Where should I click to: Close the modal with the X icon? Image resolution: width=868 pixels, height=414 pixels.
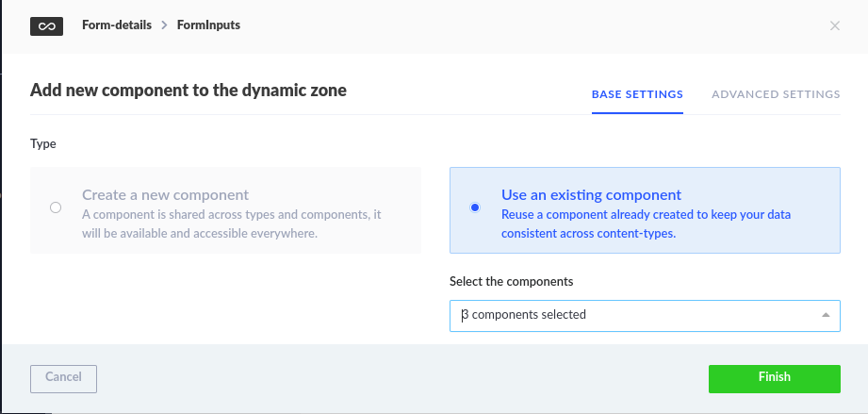pyautogui.click(x=835, y=25)
